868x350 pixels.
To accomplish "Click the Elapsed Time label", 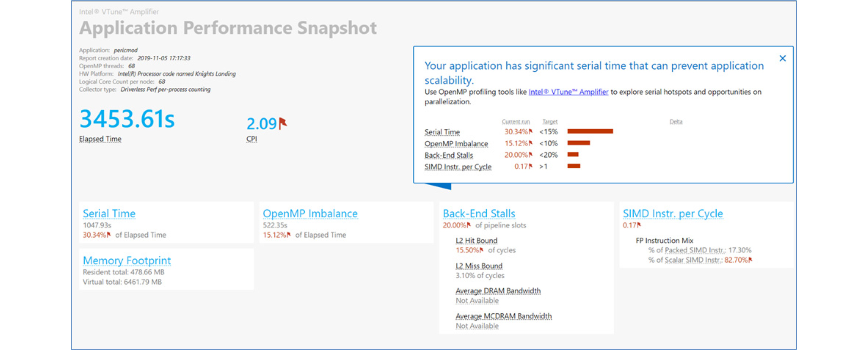I will [x=100, y=139].
